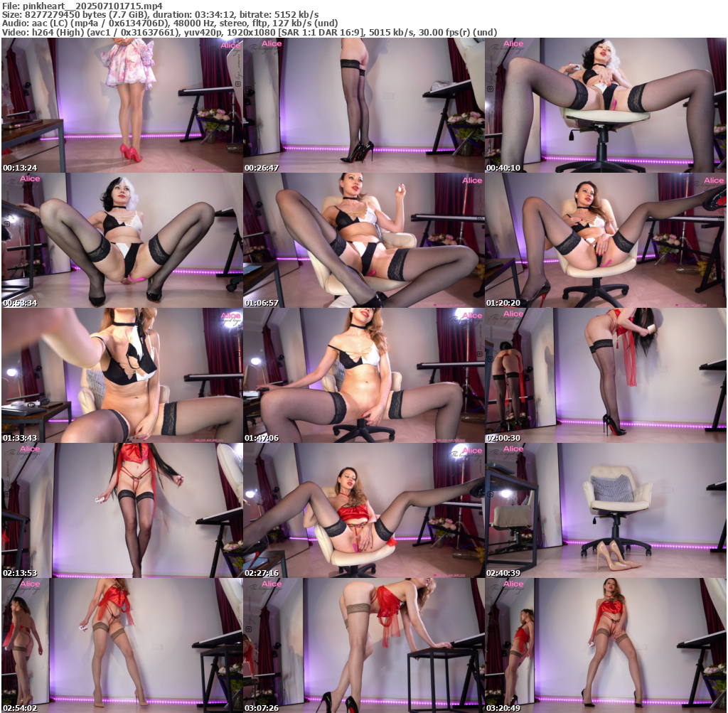Select the thumbnail stamped 01:06:57
This screenshot has height=713, width=728.
[x=363, y=240]
